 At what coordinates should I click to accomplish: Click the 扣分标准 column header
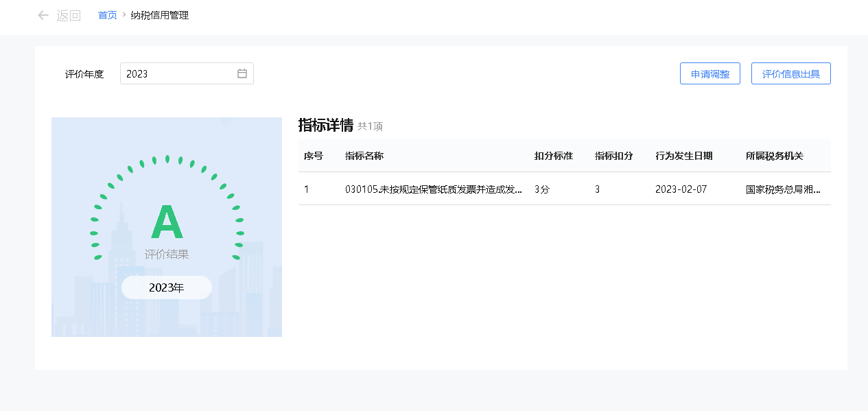point(554,156)
